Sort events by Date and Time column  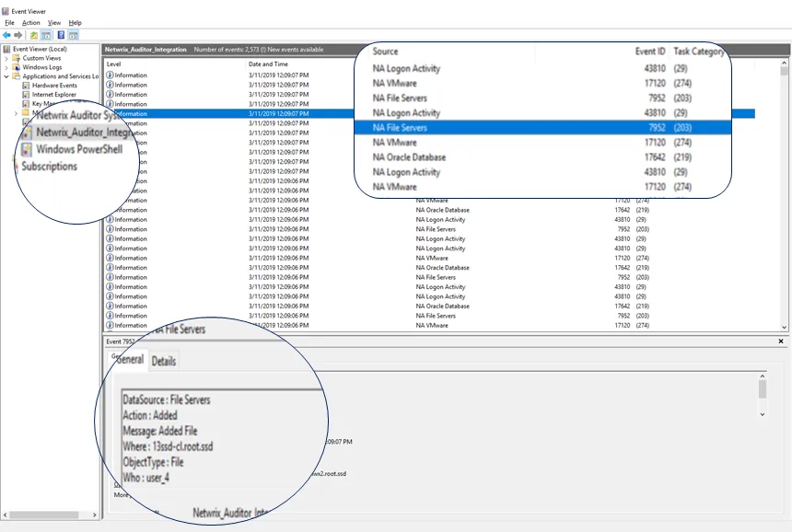[268, 64]
